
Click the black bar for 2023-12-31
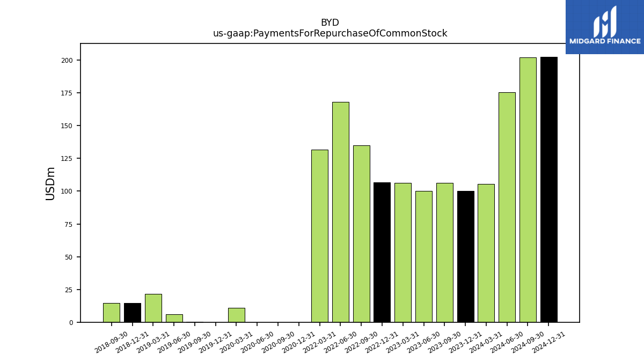(466, 257)
